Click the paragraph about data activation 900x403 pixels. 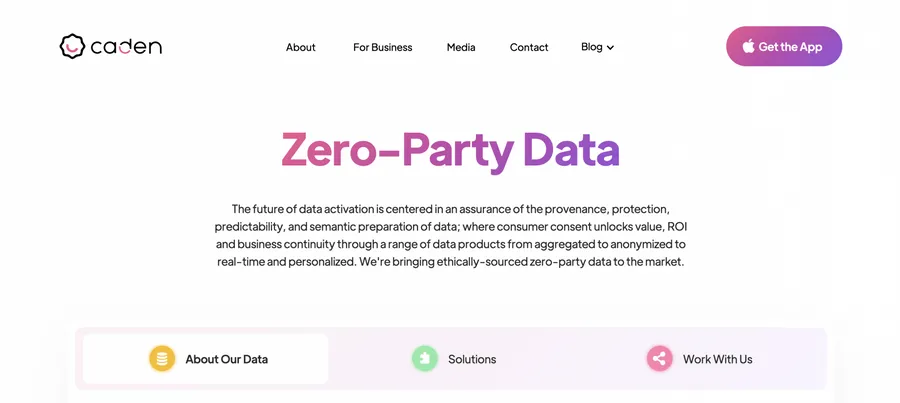point(451,235)
